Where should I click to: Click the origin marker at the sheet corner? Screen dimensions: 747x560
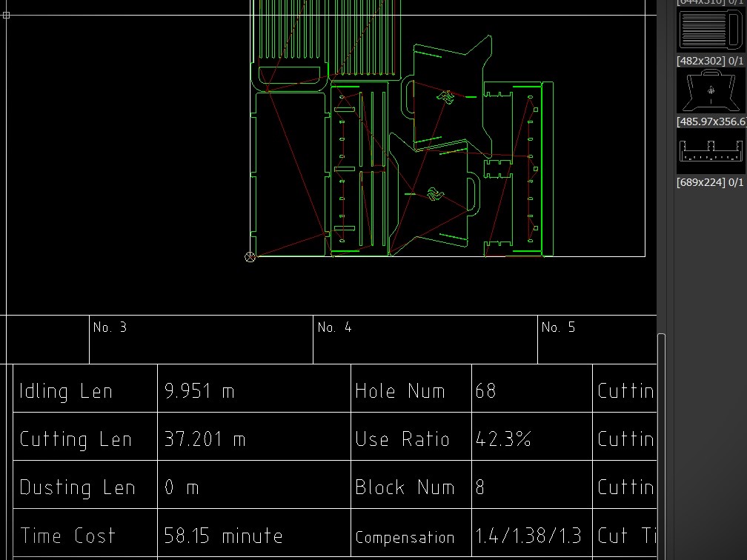[x=250, y=257]
